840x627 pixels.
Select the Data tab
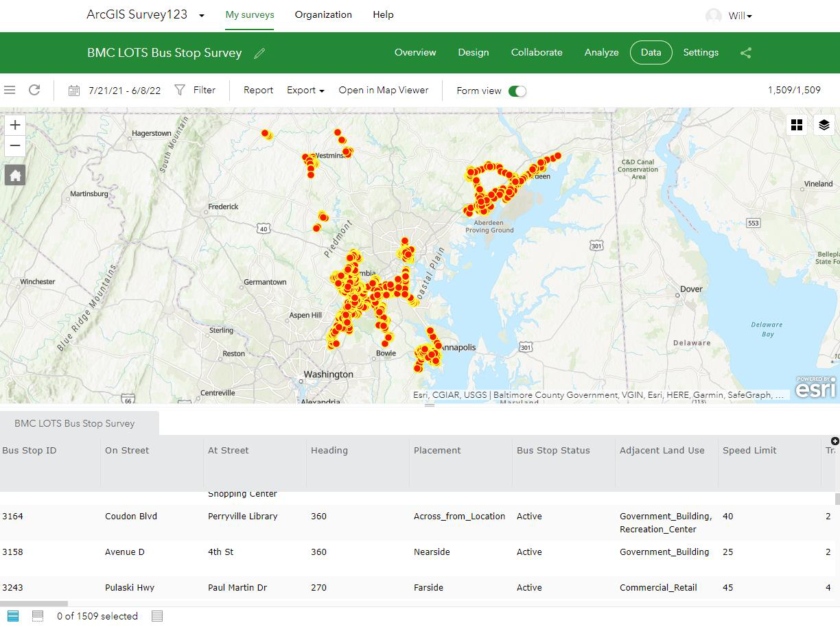(651, 52)
